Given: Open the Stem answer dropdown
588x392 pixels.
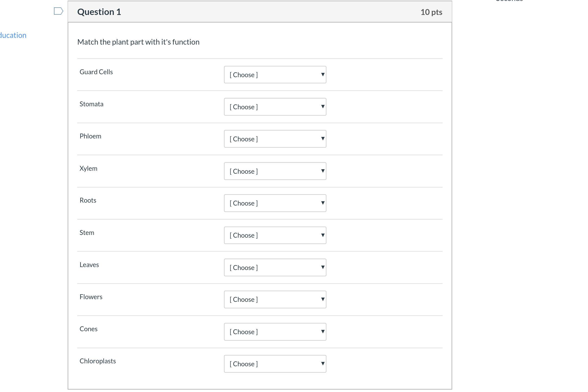Looking at the screenshot, I should [x=275, y=235].
